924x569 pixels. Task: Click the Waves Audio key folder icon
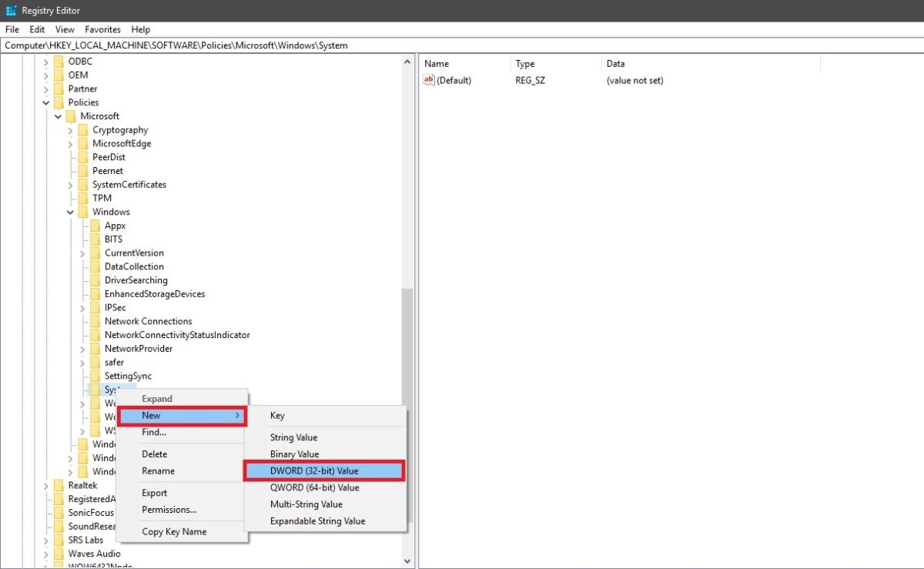point(60,553)
